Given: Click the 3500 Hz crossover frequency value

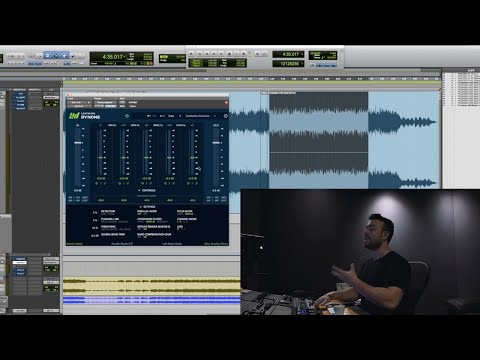Looking at the screenshot, I should [158, 125].
